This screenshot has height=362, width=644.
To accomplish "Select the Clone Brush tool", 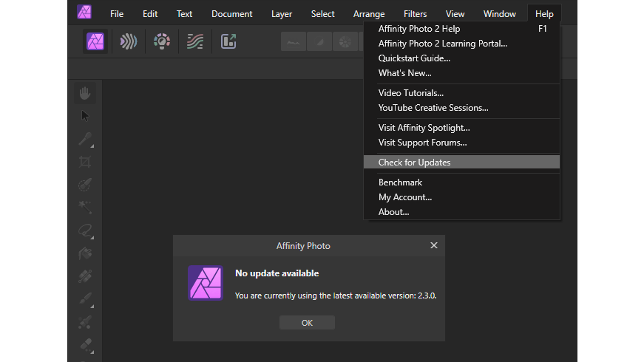I will tap(85, 323).
